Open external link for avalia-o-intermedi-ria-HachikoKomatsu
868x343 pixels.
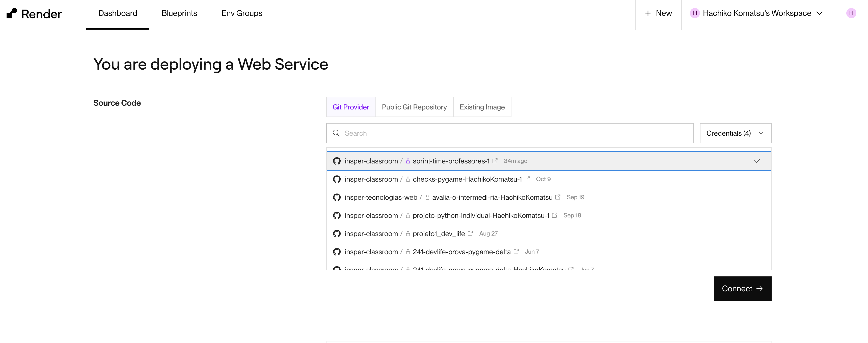558,197
